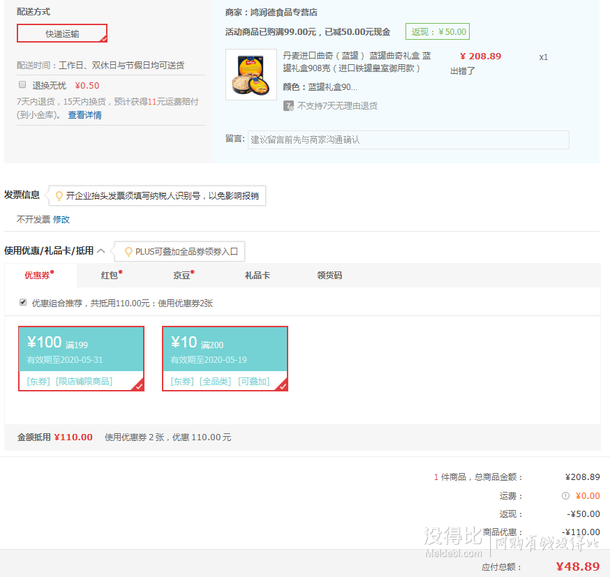Image resolution: width=610 pixels, height=577 pixels.
Task: Switch to the 红包 tab
Action: [111, 275]
